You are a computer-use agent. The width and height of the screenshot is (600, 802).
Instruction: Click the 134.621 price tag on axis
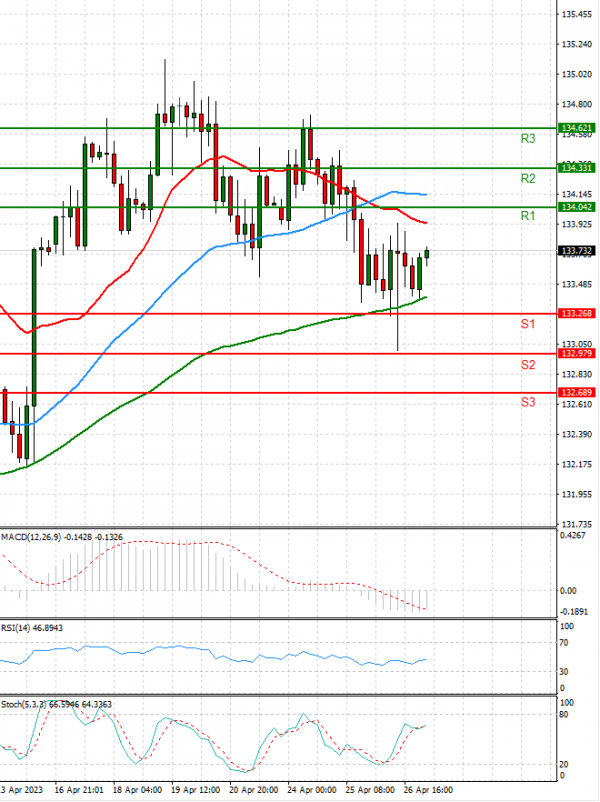575,128
